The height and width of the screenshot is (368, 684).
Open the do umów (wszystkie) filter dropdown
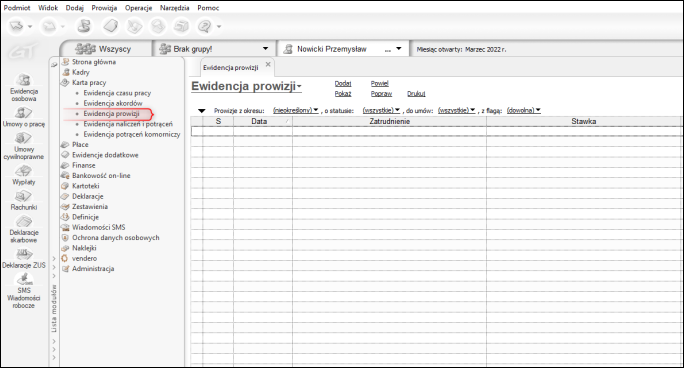point(456,110)
